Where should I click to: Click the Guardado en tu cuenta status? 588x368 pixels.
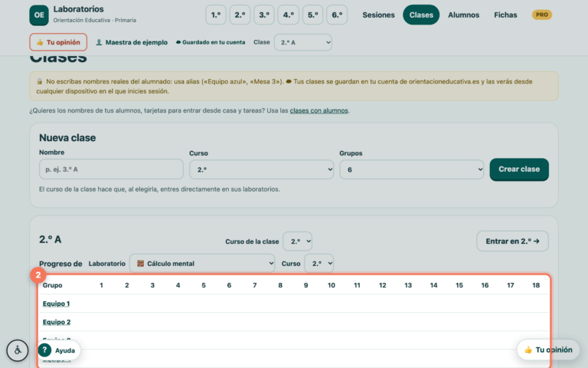click(211, 42)
